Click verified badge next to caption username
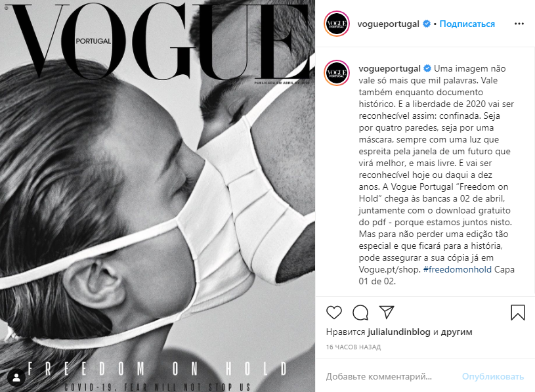This screenshot has width=535, height=392. pos(427,68)
